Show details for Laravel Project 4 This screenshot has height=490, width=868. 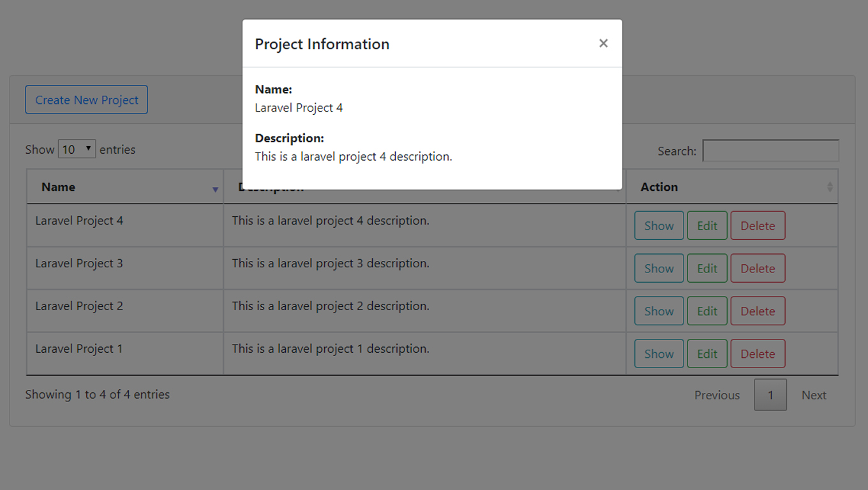(659, 226)
